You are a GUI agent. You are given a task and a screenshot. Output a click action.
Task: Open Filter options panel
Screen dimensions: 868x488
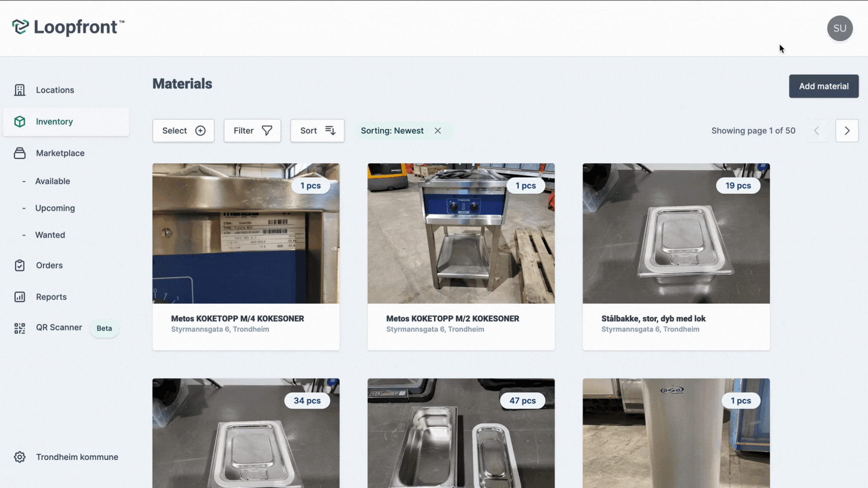coord(252,131)
